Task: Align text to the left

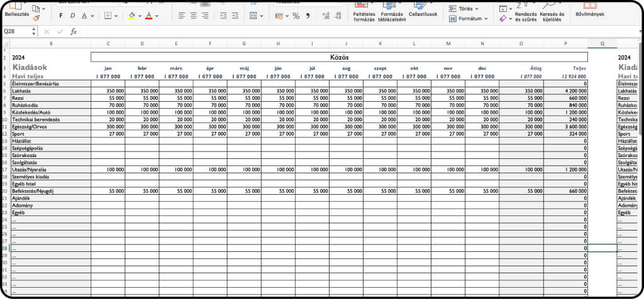Action: click(x=181, y=16)
